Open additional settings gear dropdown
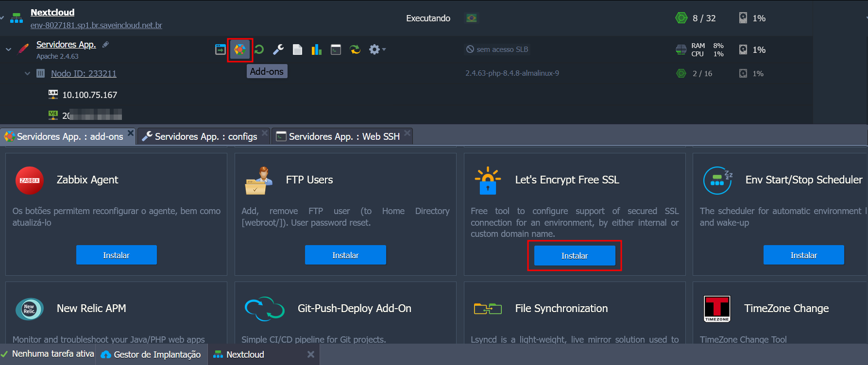Screen dimensions: 868x365 tap(377, 50)
